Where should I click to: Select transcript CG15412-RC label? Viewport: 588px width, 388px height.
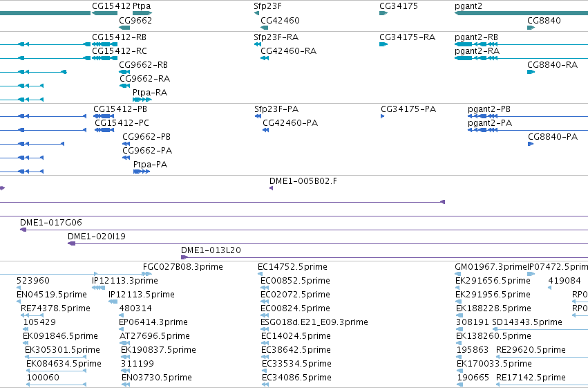[120, 50]
